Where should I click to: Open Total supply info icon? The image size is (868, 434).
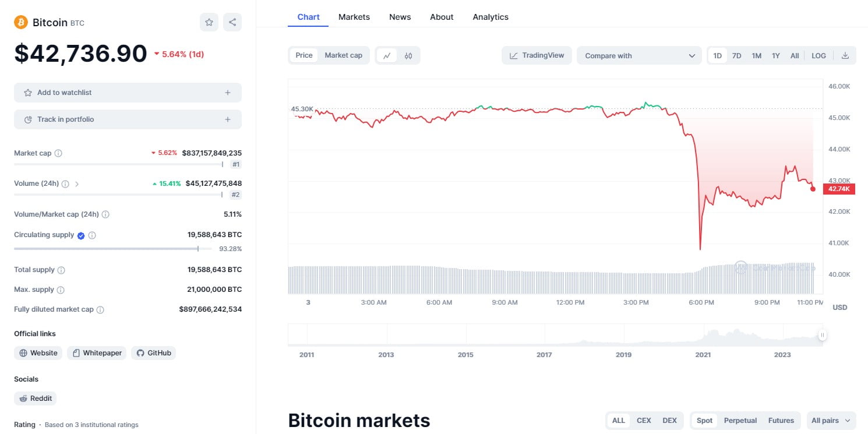click(x=61, y=270)
